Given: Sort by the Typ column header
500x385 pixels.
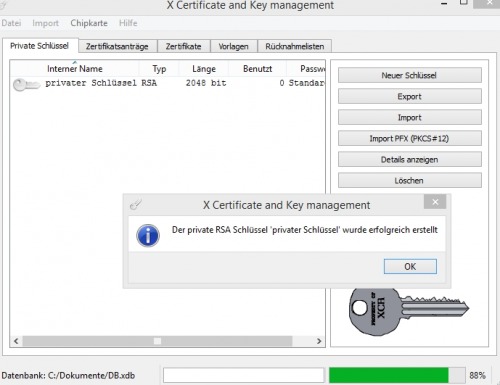Looking at the screenshot, I should (x=159, y=69).
